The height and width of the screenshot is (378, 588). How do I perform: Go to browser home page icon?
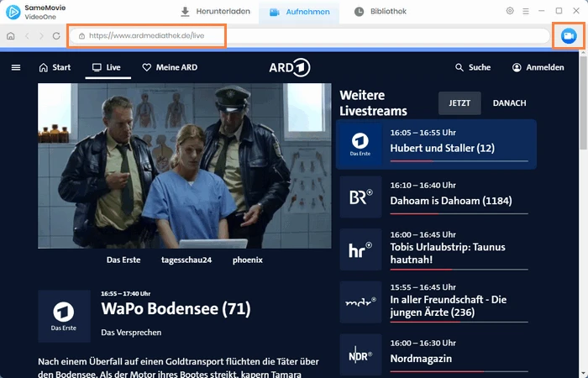coord(11,36)
